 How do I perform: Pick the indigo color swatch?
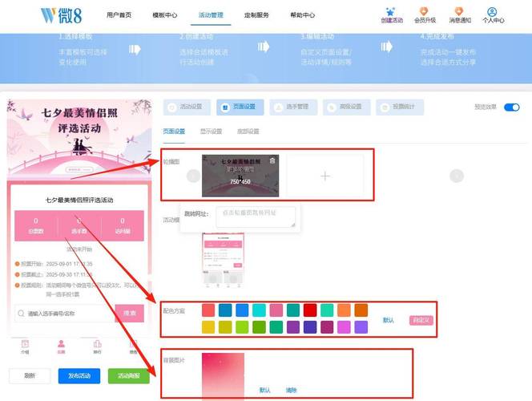(x=310, y=327)
